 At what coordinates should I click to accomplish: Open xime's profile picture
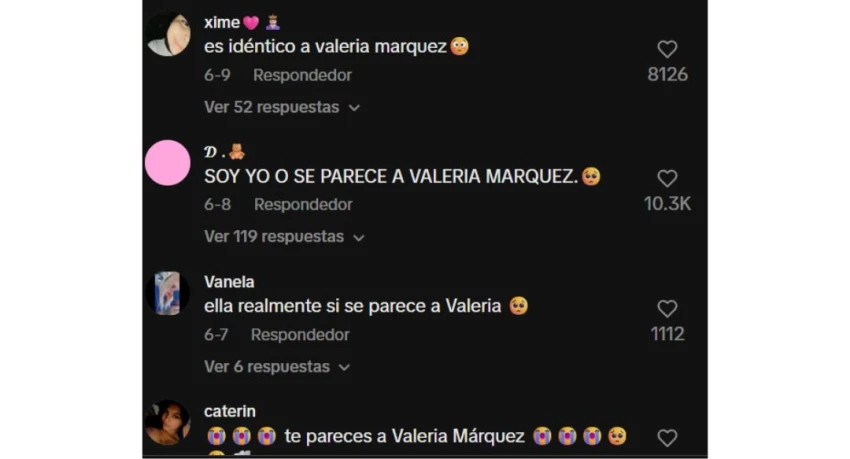[x=168, y=34]
